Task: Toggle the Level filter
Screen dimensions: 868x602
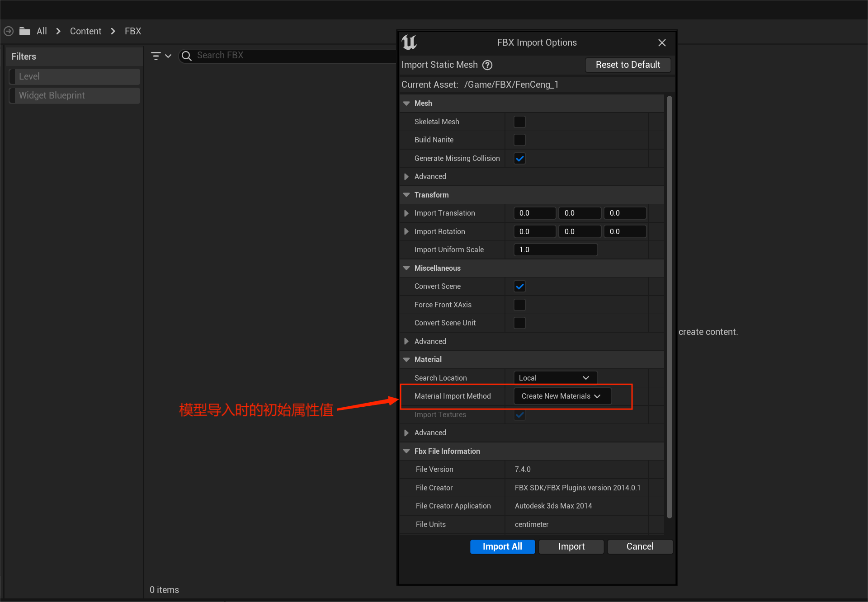Action: 75,77
